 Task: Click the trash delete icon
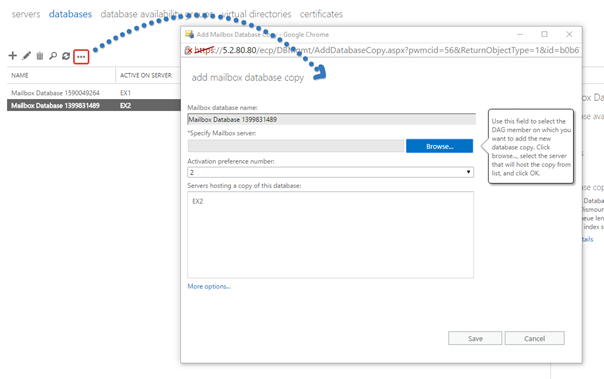pos(40,56)
